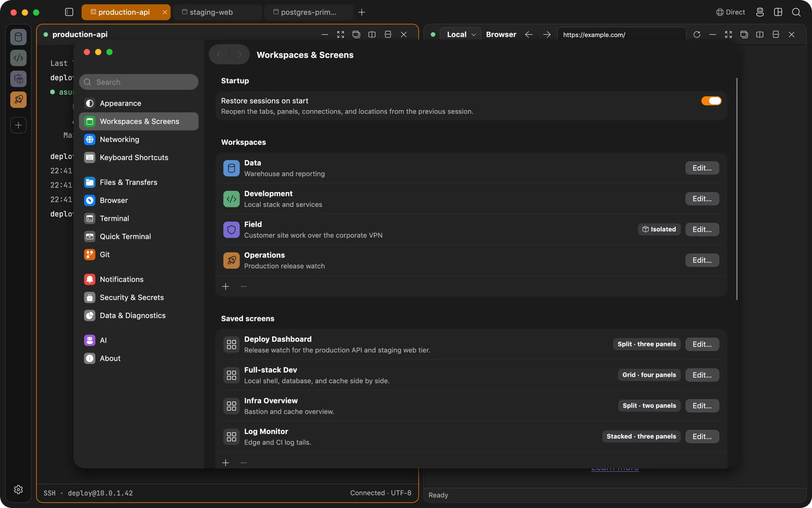Open a new tab with plus button
This screenshot has height=508, width=812.
pyautogui.click(x=362, y=12)
